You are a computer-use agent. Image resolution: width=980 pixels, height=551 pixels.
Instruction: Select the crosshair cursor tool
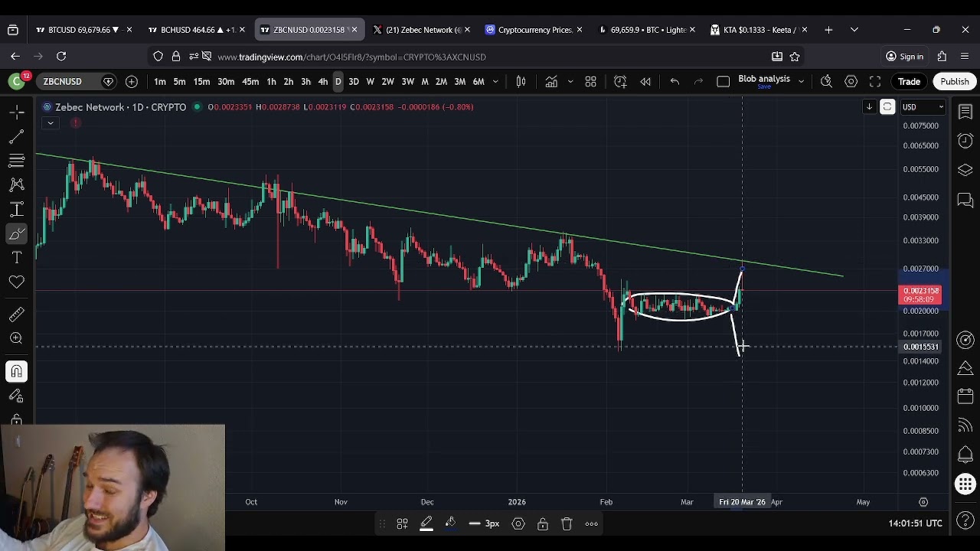click(x=16, y=112)
